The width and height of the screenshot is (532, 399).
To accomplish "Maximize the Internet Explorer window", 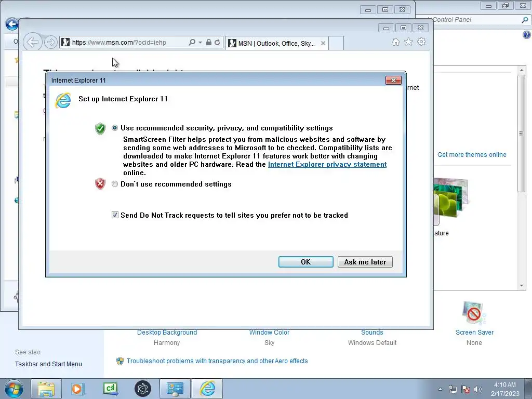I will (403, 28).
